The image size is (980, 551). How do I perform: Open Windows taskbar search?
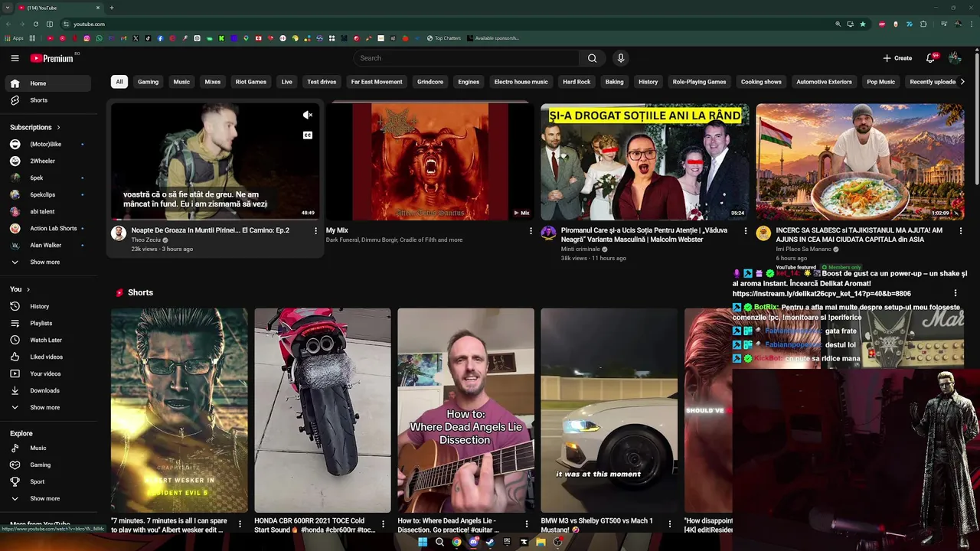(x=439, y=542)
